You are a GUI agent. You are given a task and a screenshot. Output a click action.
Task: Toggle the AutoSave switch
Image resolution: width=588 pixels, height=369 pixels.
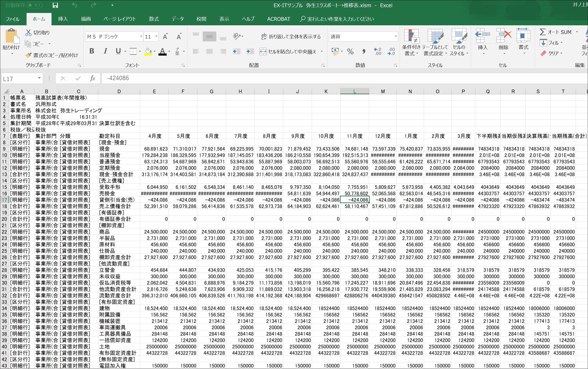coord(34,5)
